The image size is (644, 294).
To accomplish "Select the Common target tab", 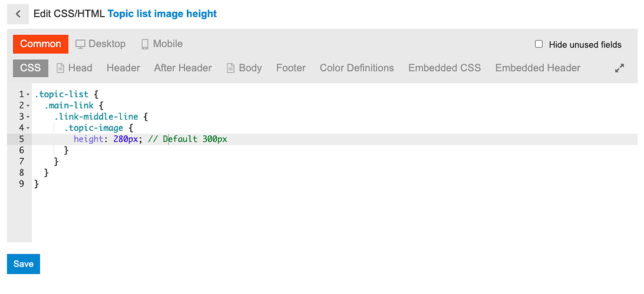I will coord(40,44).
